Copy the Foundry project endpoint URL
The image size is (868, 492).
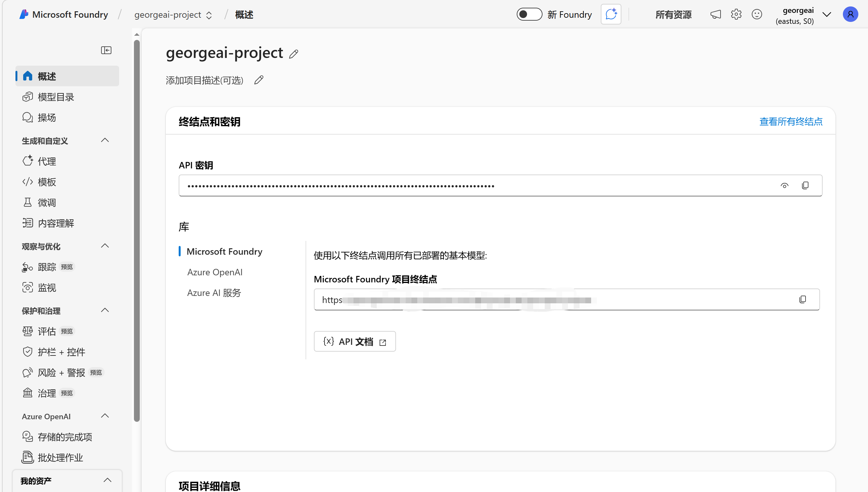(x=802, y=299)
